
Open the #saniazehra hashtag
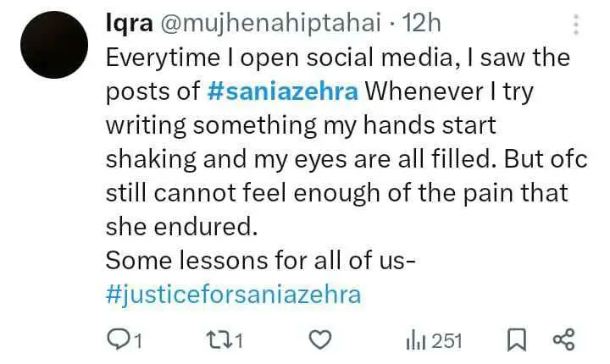tap(283, 91)
